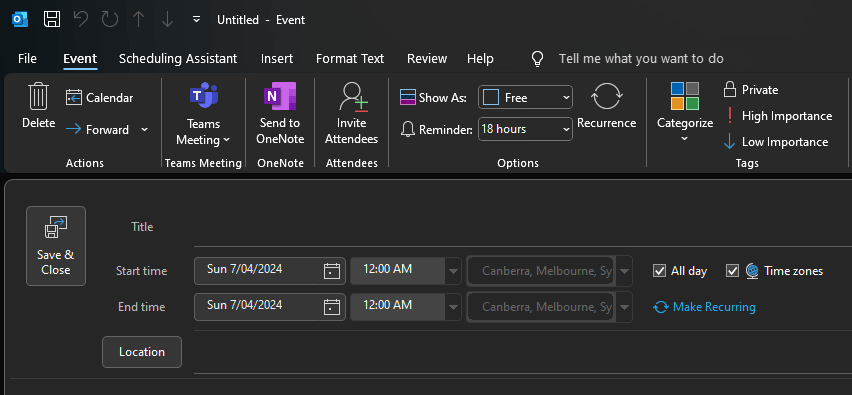Click the globe Time zones icon
The width and height of the screenshot is (852, 395).
pyautogui.click(x=752, y=271)
